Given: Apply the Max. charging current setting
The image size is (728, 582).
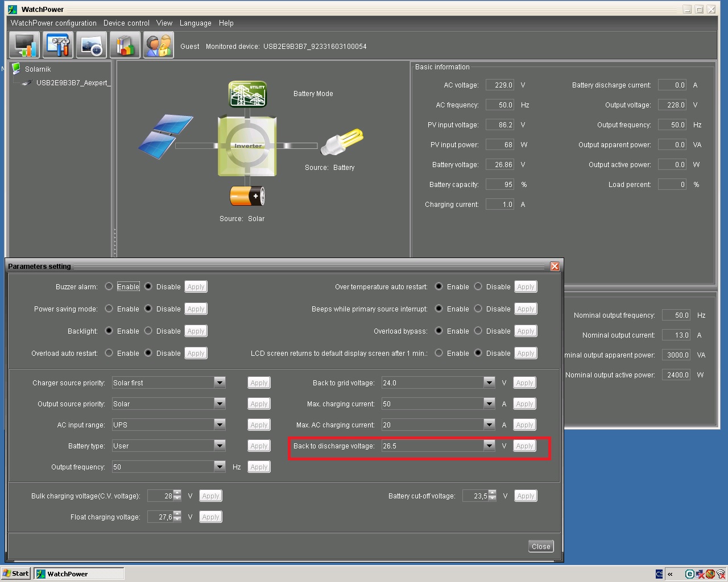Looking at the screenshot, I should point(524,404).
